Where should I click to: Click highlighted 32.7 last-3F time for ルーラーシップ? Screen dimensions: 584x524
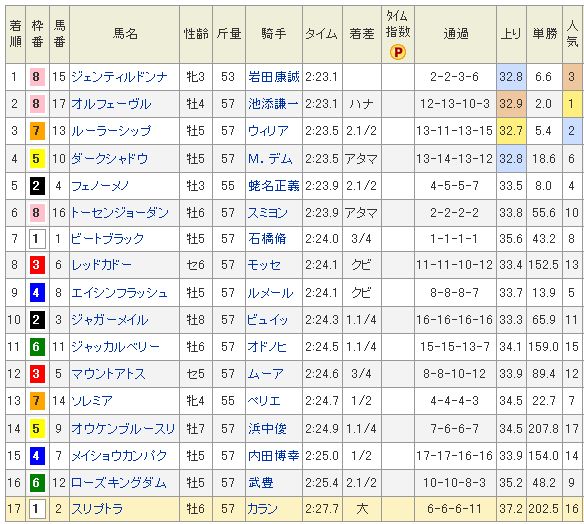511,131
